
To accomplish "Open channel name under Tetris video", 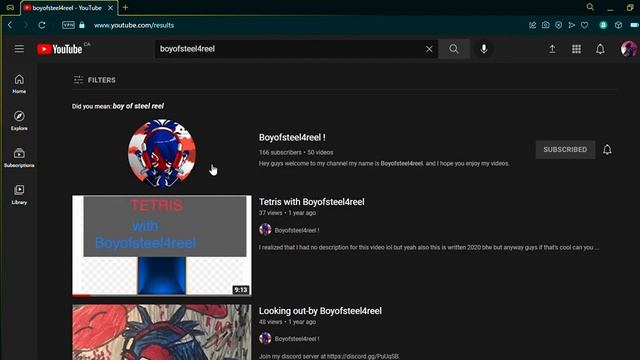I will [x=297, y=230].
